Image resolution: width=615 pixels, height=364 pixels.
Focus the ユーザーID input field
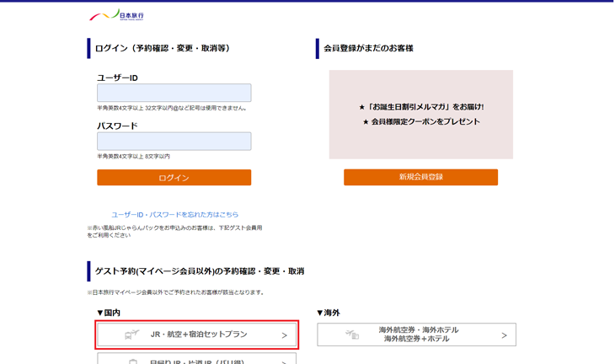pos(174,93)
